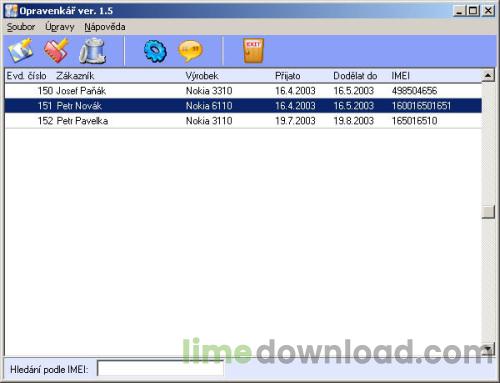Sort by the Evd. číslo column header
Viewport: 500px width, 383px height.
(27, 76)
